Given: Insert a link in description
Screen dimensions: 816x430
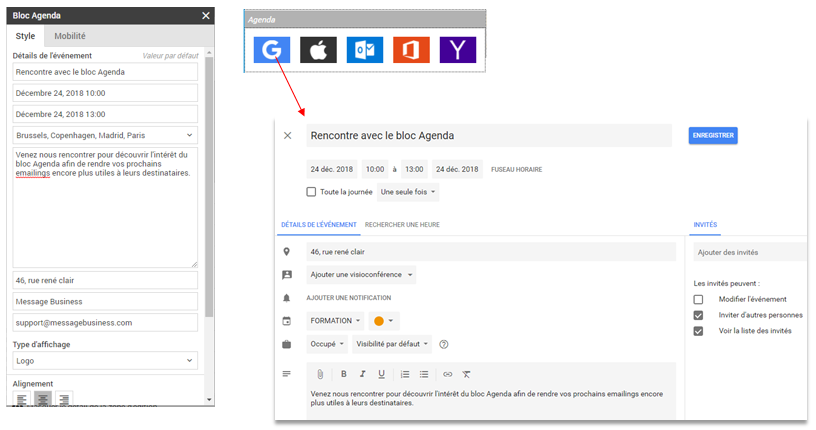Looking at the screenshot, I should [448, 374].
